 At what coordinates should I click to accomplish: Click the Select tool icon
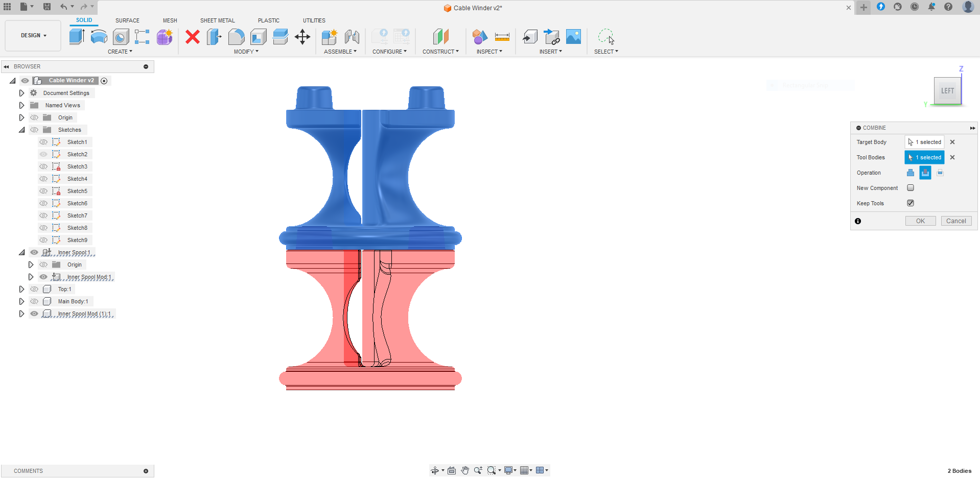pyautogui.click(x=606, y=37)
